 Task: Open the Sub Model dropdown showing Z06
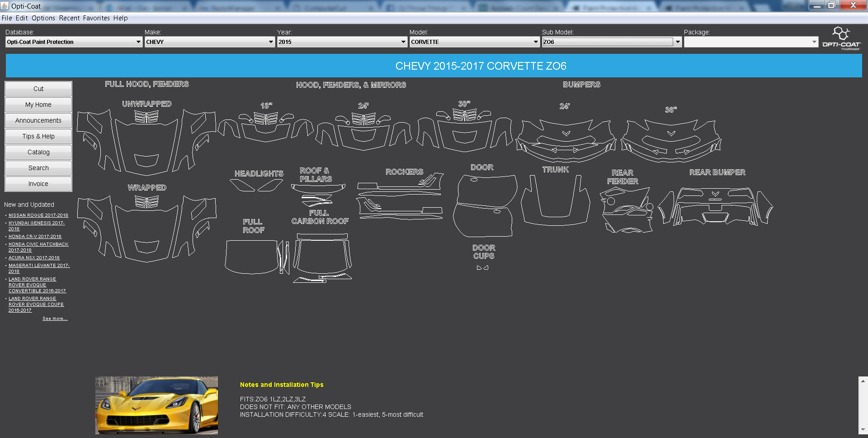point(612,42)
